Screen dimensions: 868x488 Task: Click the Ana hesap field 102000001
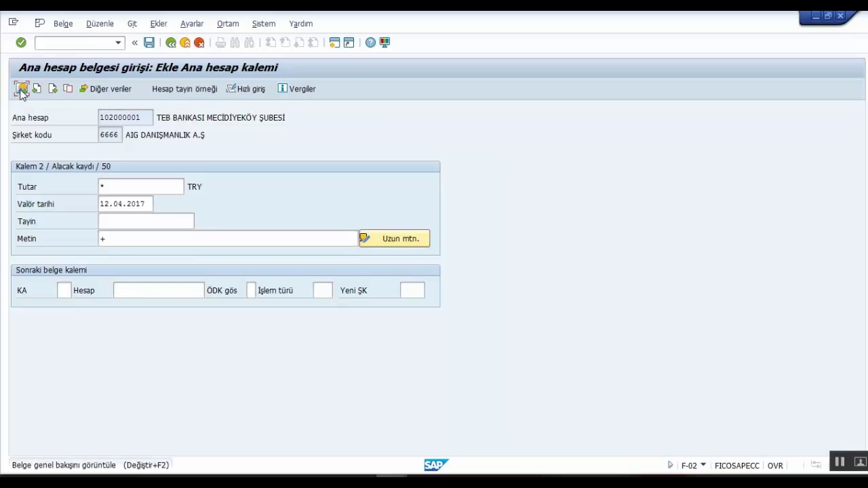(x=125, y=117)
